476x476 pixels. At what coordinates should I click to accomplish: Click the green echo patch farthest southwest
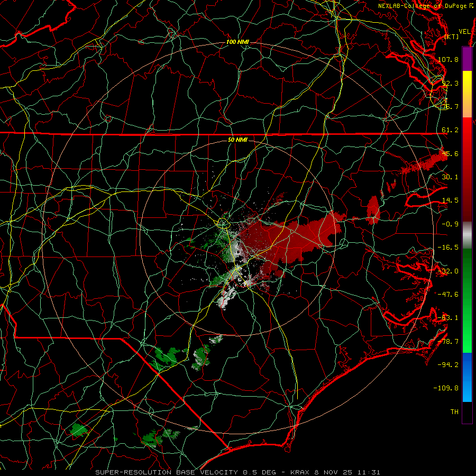[79, 430]
